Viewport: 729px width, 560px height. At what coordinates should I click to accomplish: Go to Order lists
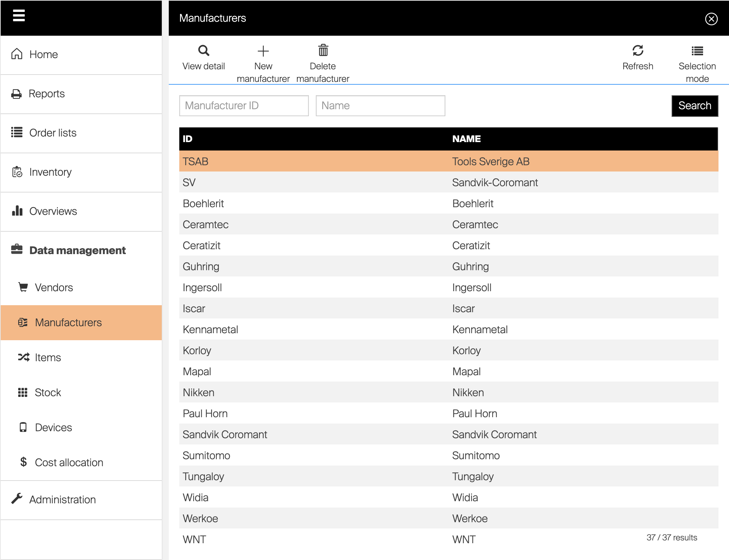point(53,133)
